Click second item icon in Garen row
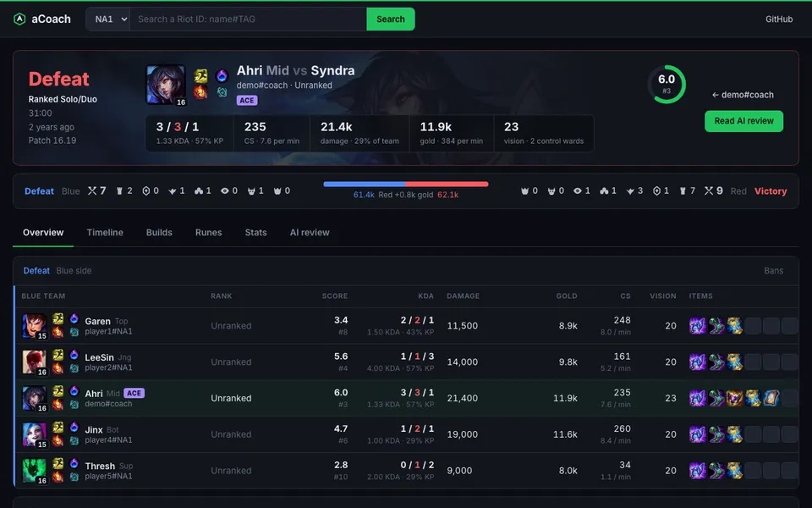Image resolution: width=812 pixels, height=508 pixels. tap(716, 325)
